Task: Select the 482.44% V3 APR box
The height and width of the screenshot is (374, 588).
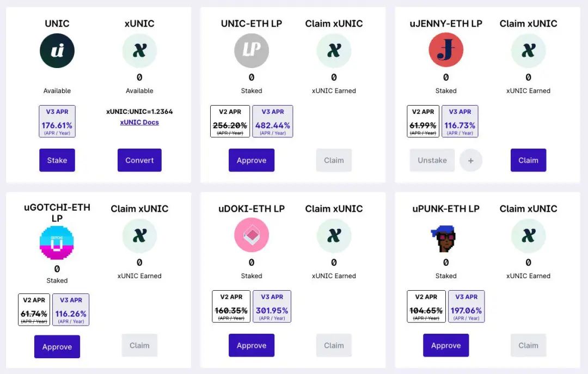Action: pyautogui.click(x=273, y=121)
